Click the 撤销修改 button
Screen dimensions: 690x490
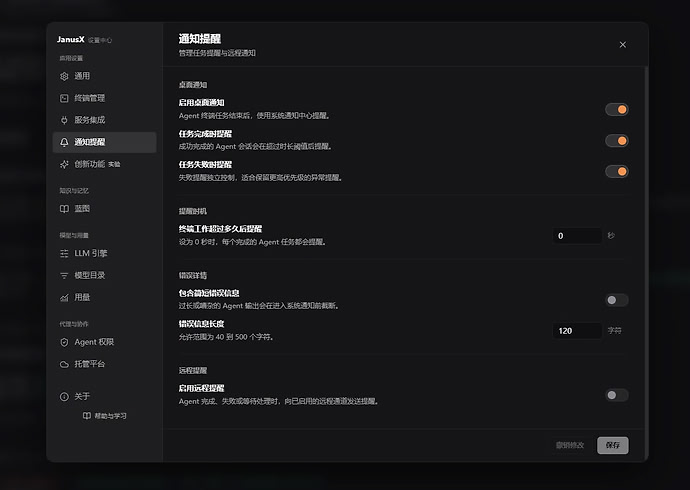(570, 445)
